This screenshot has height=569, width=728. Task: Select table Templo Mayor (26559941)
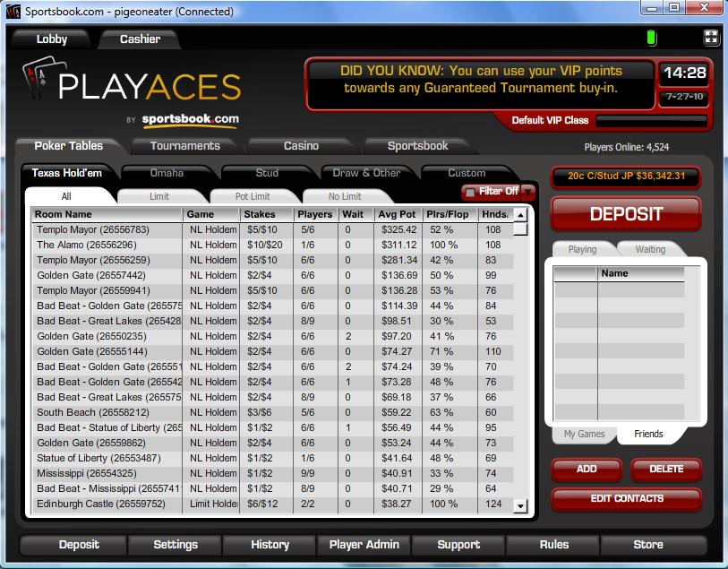[x=273, y=290]
